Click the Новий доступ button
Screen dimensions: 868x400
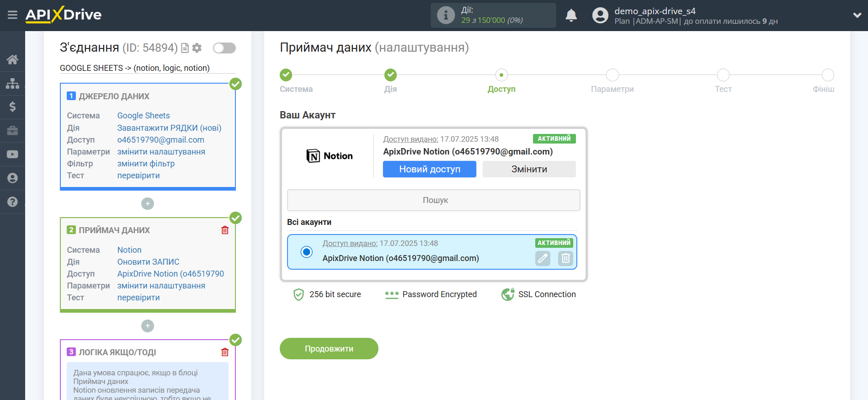430,169
